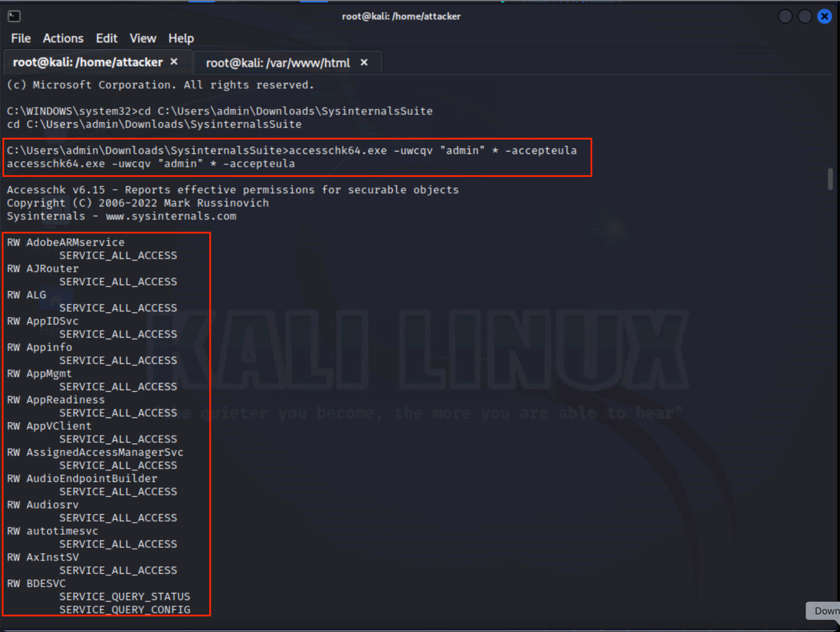Viewport: 840px width, 632px height.
Task: Switch to root@kali: /var/www/html tab
Action: tap(278, 63)
